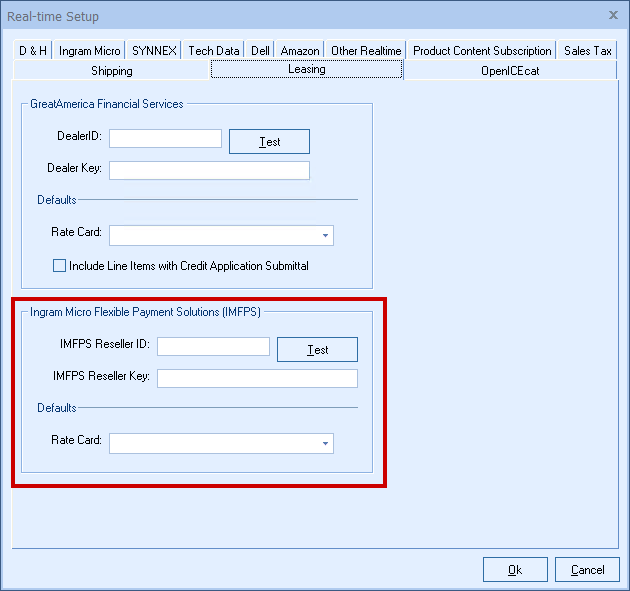Viewport: 630px width, 591px height.
Task: Switch to the Ingram Micro tab
Action: coord(89,51)
